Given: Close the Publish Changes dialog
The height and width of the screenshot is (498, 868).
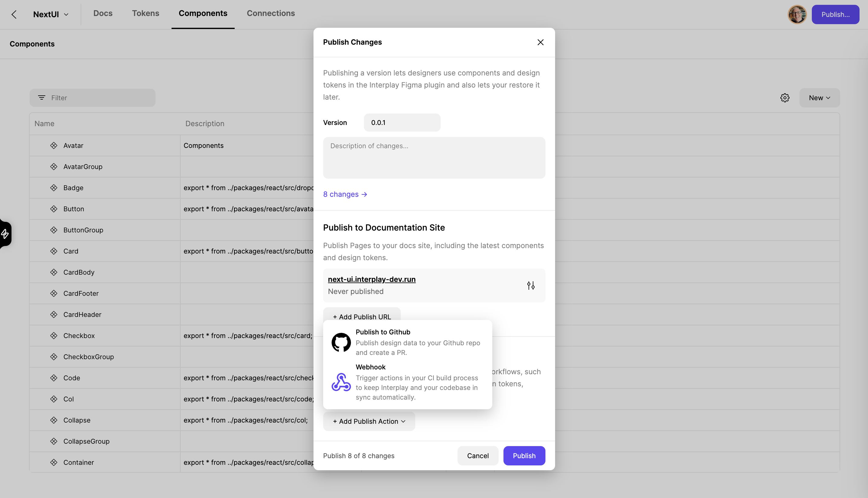Looking at the screenshot, I should pos(540,42).
